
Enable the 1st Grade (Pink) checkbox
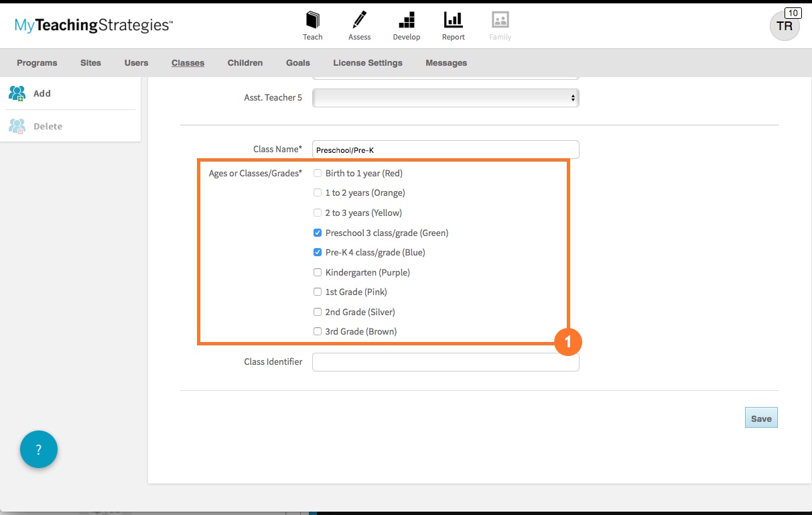coord(318,292)
